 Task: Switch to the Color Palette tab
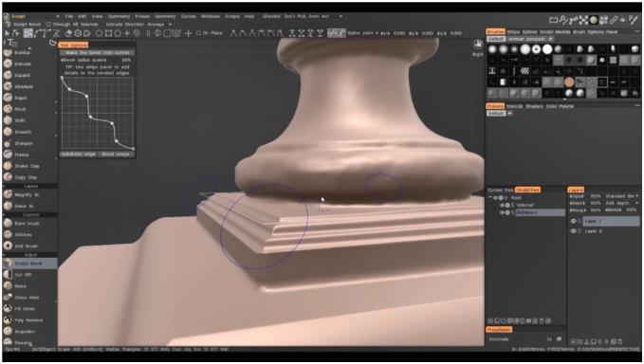[560, 106]
